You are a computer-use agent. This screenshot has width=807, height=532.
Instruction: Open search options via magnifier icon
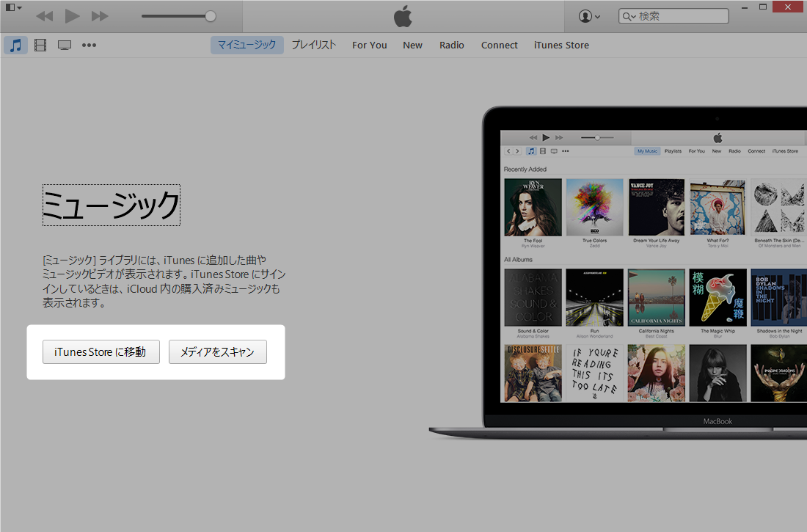[x=629, y=16]
